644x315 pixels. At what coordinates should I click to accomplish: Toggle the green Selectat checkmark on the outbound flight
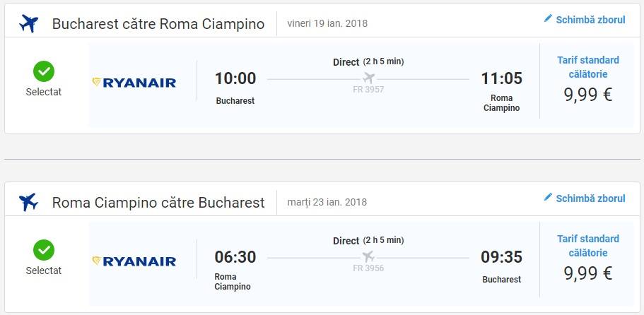click(x=44, y=71)
